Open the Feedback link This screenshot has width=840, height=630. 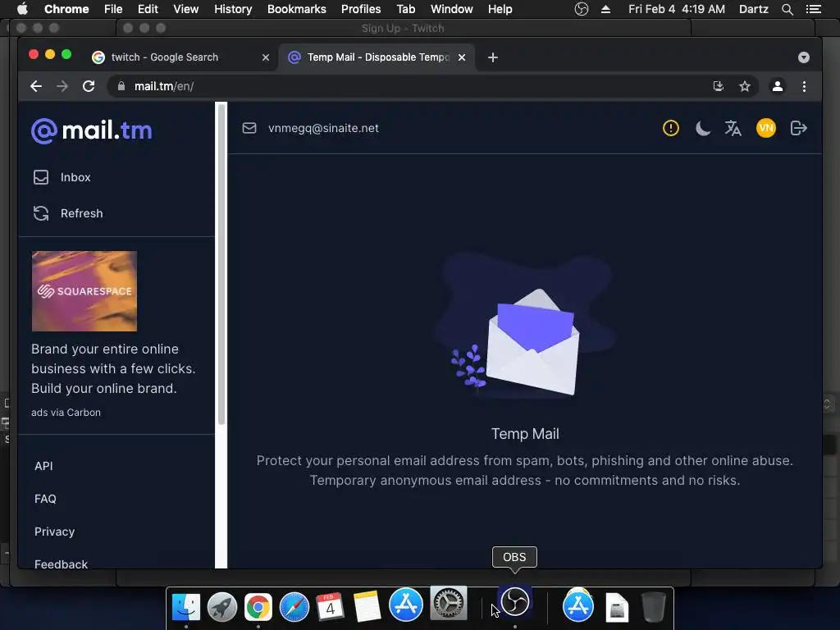pyautogui.click(x=61, y=564)
